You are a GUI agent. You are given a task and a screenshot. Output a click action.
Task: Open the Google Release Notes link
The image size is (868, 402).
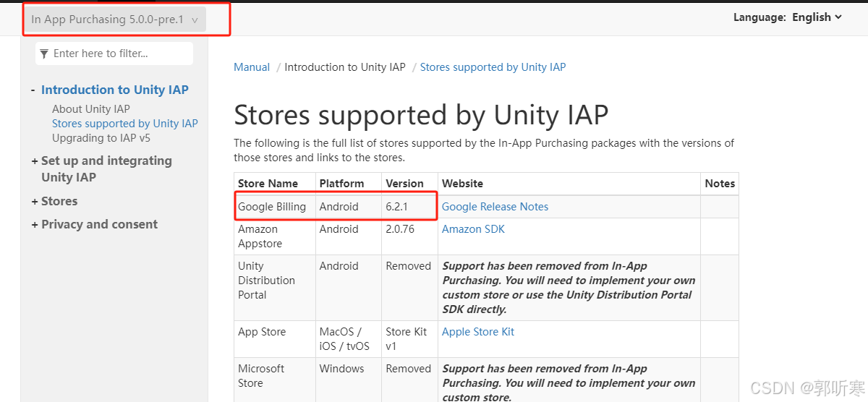click(x=495, y=207)
